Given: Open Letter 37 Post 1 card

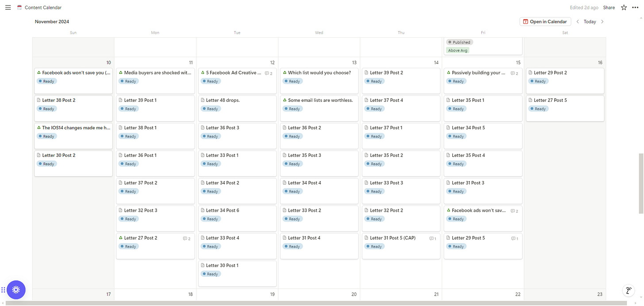Looking at the screenshot, I should pyautogui.click(x=401, y=136).
